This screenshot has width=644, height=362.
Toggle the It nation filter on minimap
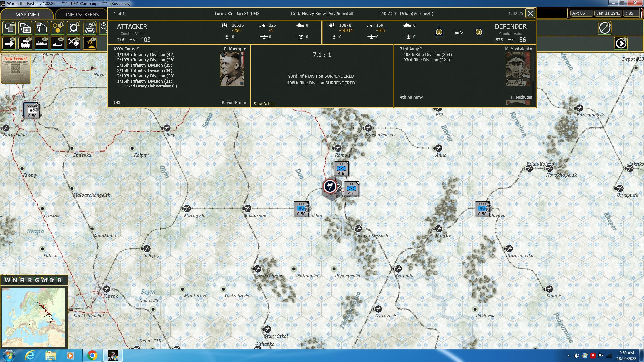pyautogui.click(x=52, y=280)
